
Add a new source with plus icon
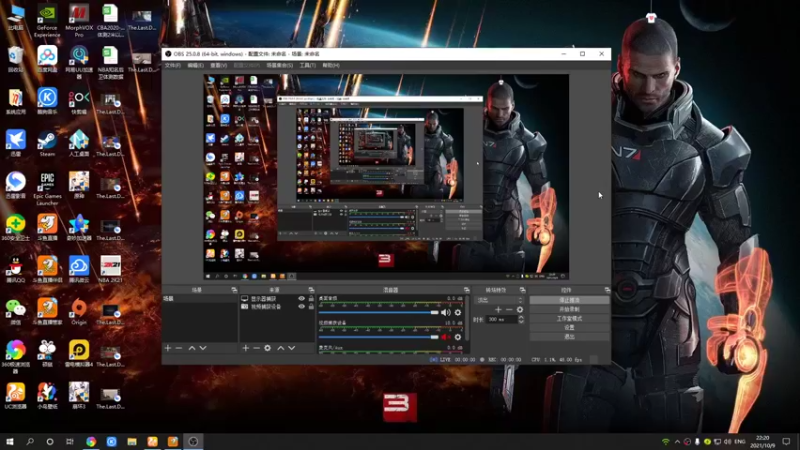[x=245, y=348]
